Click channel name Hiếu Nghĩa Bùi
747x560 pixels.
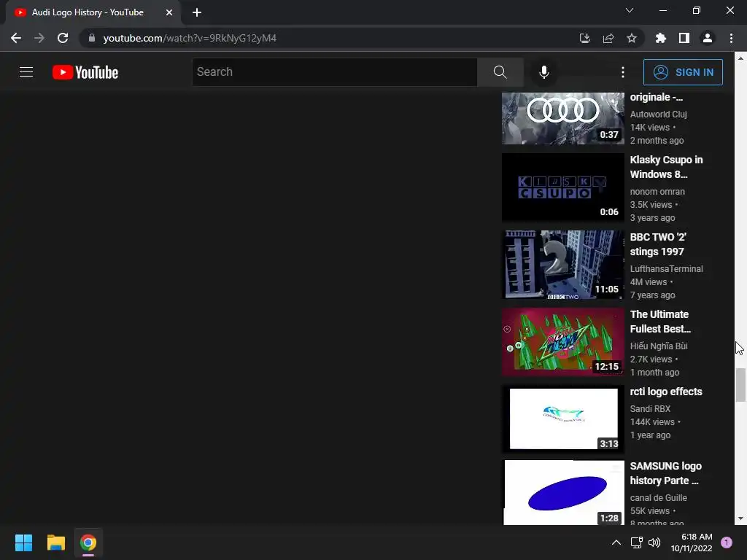coord(659,346)
